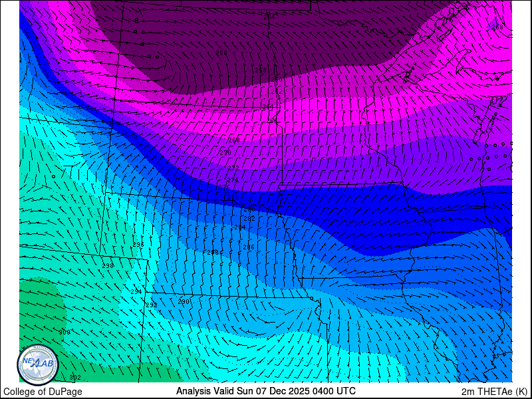Click the 264 contour label
The image size is (532, 399).
point(268,106)
